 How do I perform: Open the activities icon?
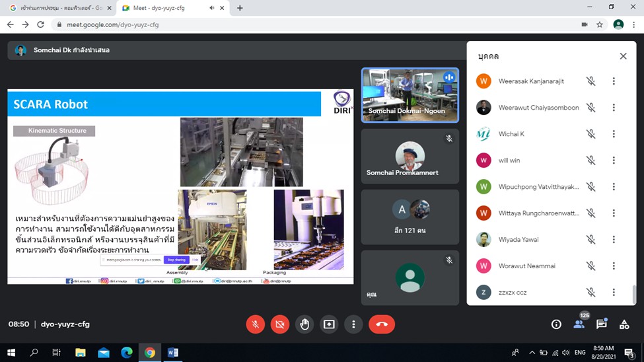[624, 324]
